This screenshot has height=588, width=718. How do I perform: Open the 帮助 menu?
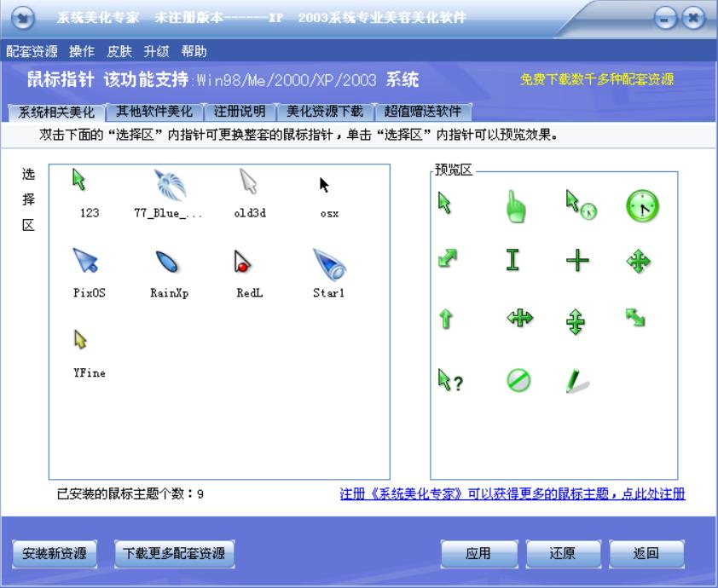(x=194, y=51)
